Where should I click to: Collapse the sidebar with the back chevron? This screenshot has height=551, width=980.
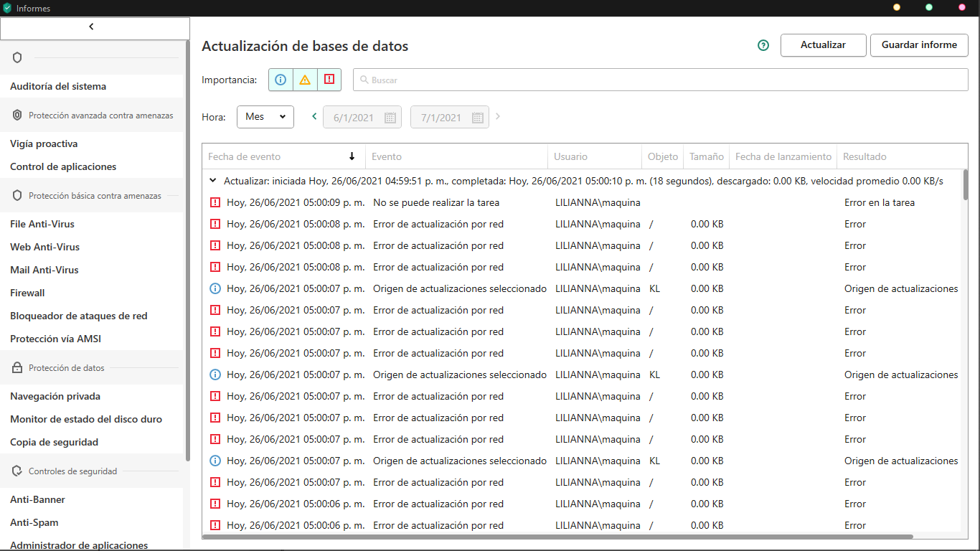pyautogui.click(x=91, y=27)
